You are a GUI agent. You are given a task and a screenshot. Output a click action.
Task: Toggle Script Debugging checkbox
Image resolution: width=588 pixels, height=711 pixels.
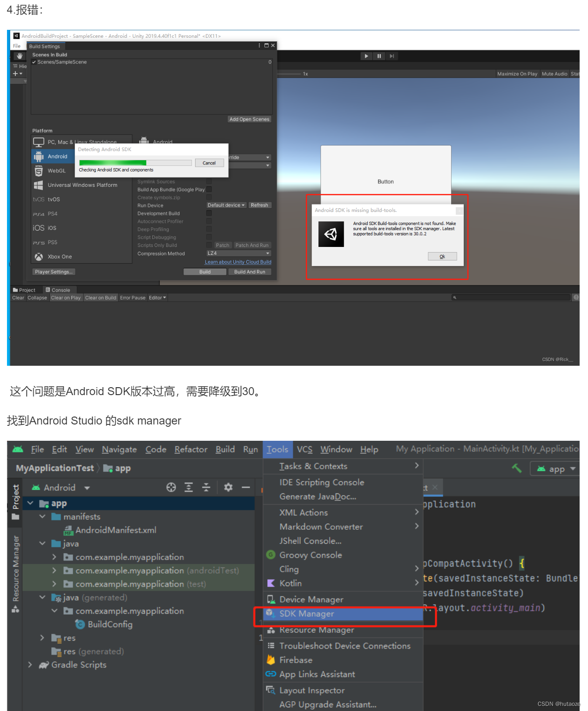coord(209,237)
